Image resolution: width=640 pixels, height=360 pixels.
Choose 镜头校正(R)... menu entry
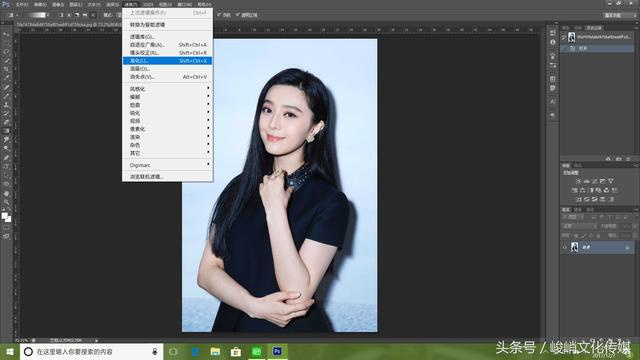pos(167,53)
